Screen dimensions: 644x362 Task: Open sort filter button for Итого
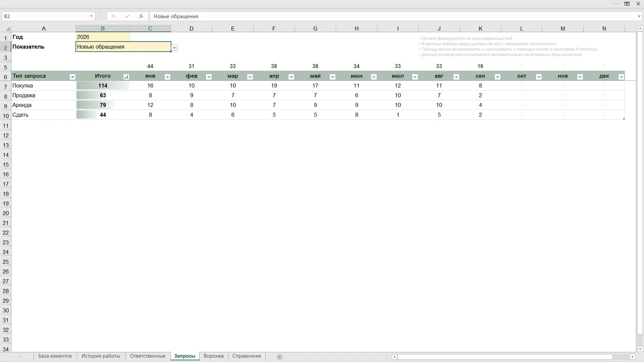click(126, 77)
